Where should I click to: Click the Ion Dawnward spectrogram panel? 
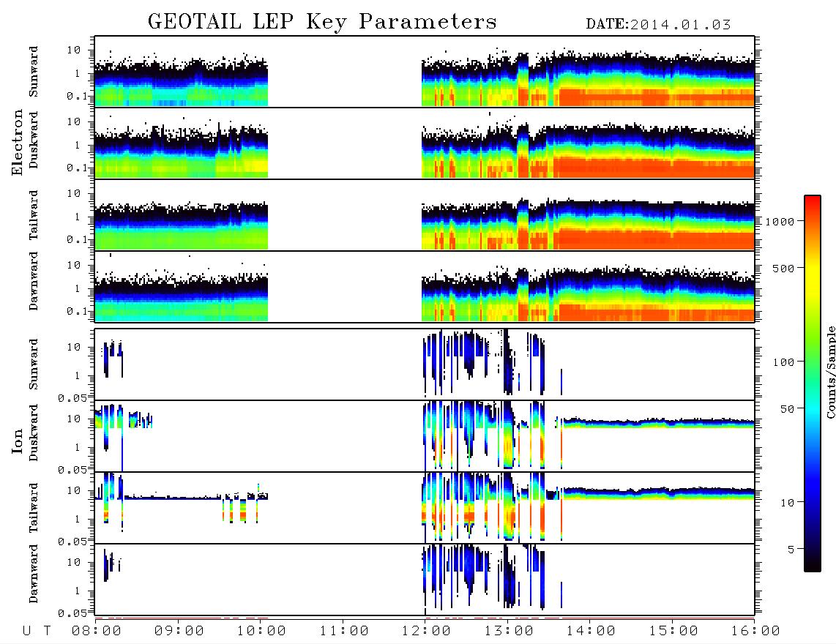[x=425, y=580]
